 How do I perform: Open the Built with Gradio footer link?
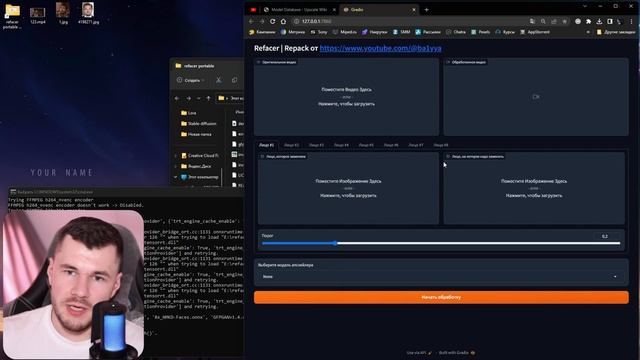click(457, 353)
